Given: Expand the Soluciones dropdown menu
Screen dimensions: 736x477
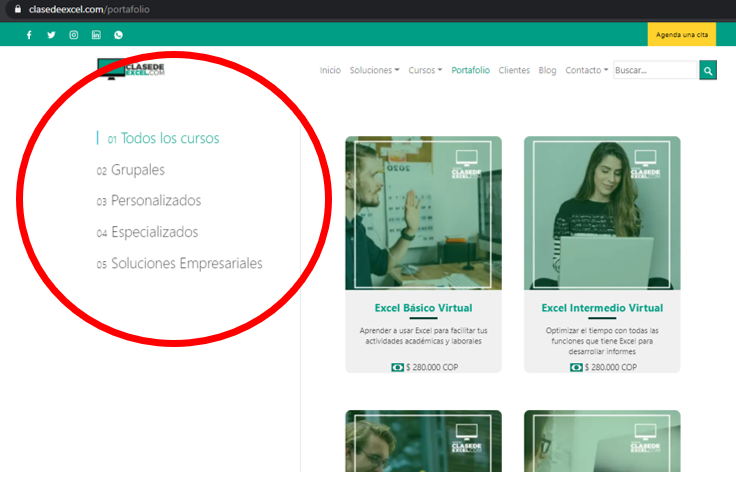Looking at the screenshot, I should pos(374,70).
